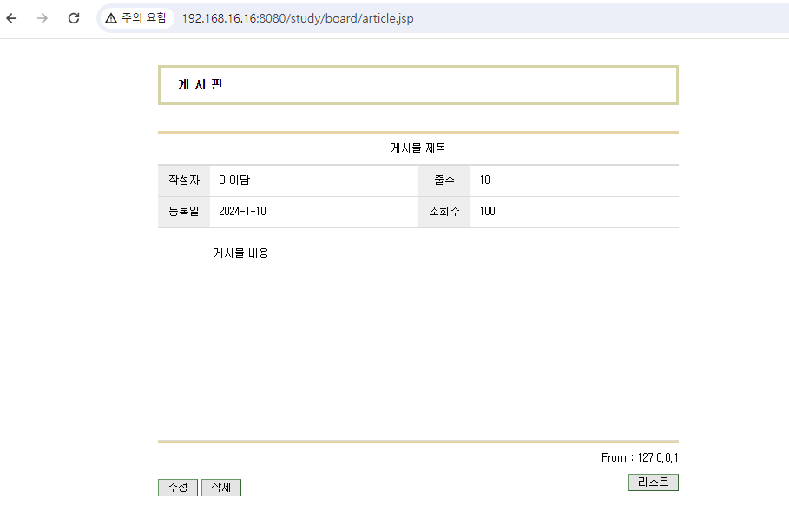Click the From : 127.0.0.1 text

click(x=640, y=457)
